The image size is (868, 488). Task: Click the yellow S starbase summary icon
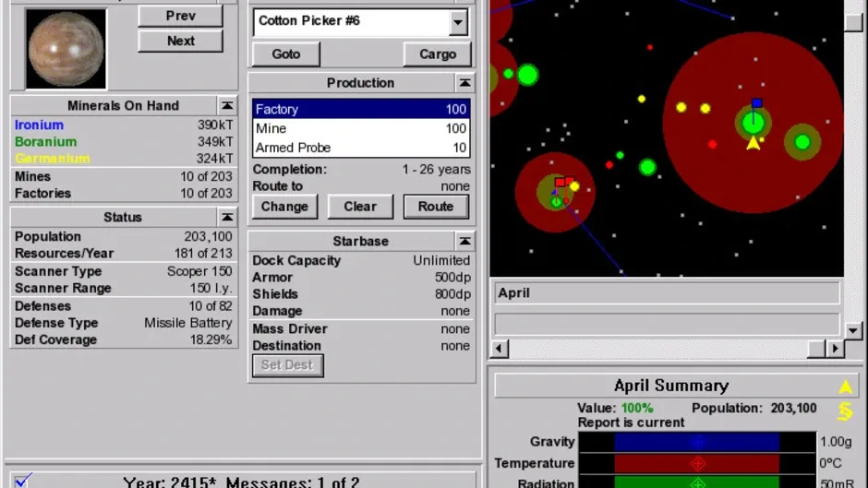tap(845, 411)
